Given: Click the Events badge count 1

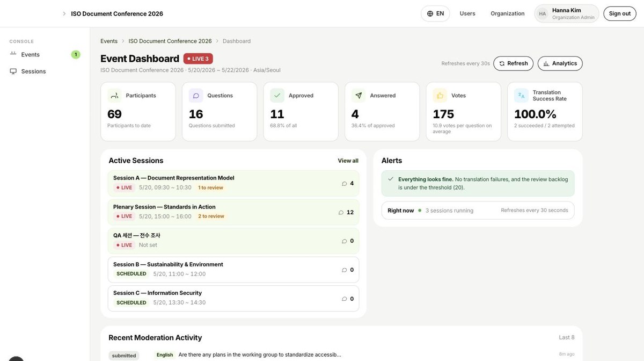Looking at the screenshot, I should click(76, 54).
